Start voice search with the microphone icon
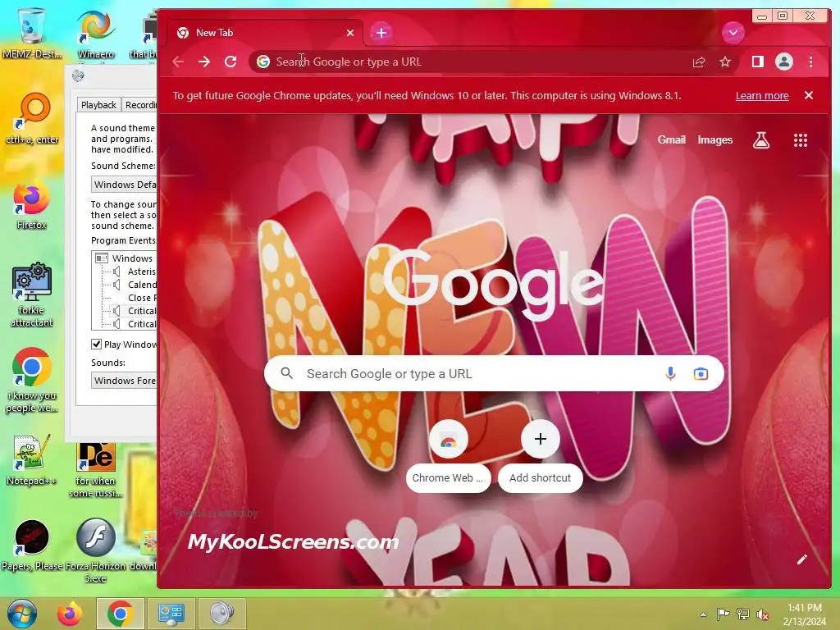 pos(669,373)
